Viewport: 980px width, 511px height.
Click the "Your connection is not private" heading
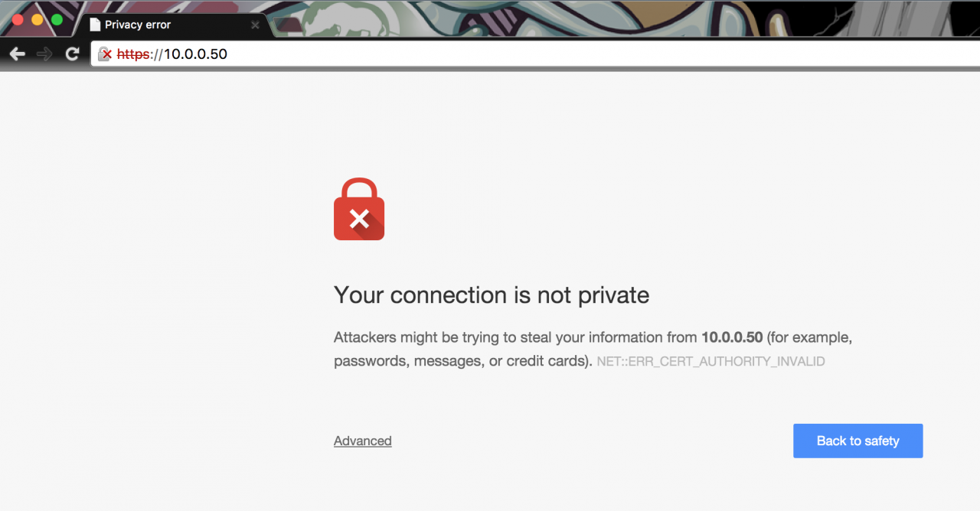click(492, 295)
